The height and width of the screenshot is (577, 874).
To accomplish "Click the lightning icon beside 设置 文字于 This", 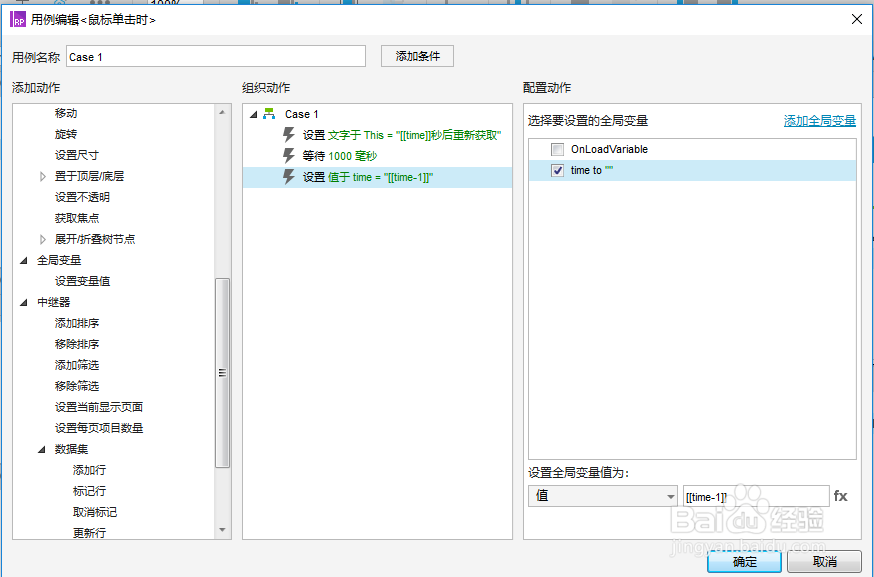I will pyautogui.click(x=289, y=135).
